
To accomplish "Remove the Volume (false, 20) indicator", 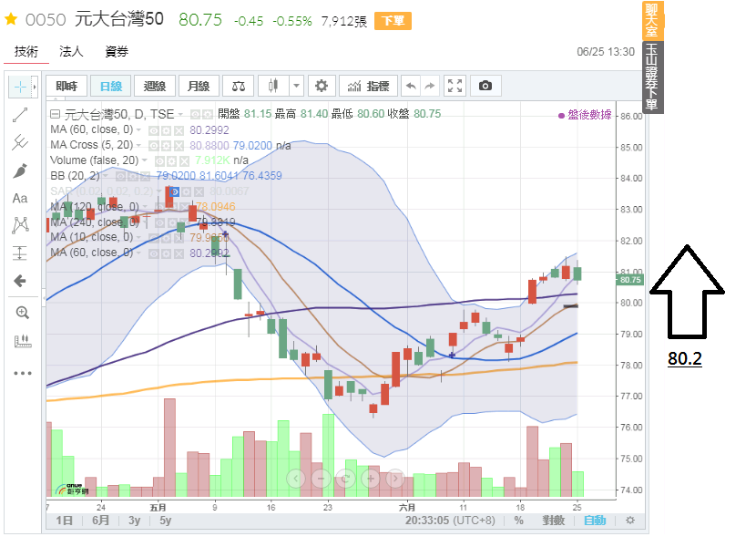I will click(x=184, y=160).
